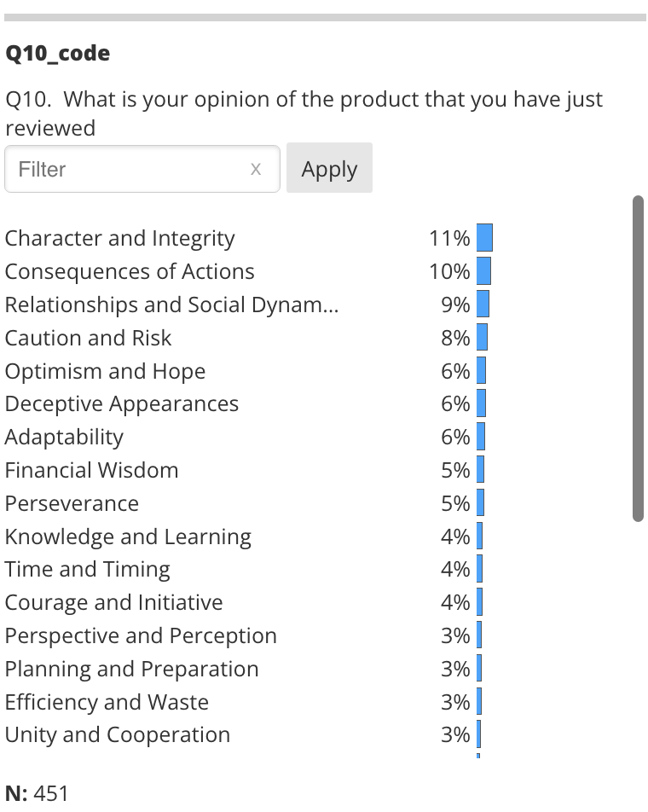
Task: Click the blue bar for Character and Integrity
Action: click(484, 238)
